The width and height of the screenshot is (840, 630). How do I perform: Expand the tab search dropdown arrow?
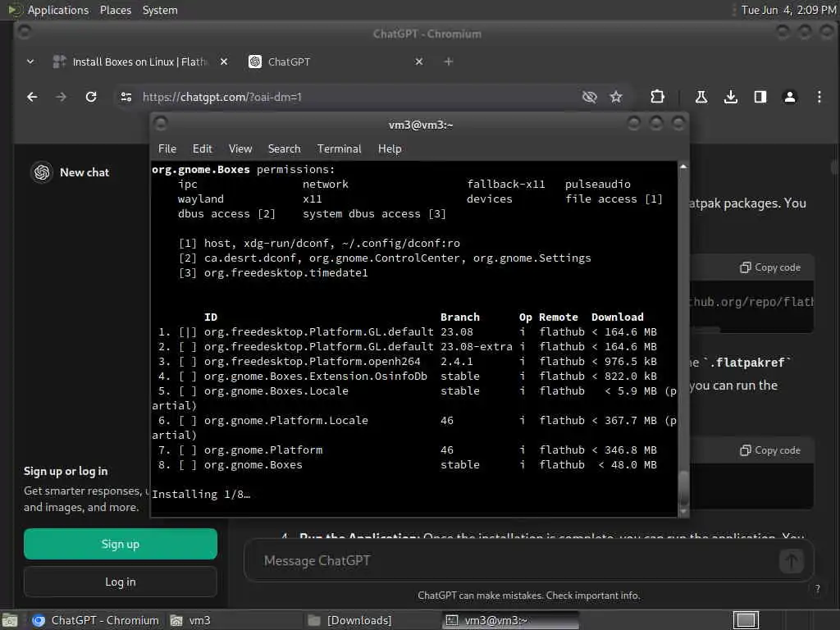click(30, 62)
